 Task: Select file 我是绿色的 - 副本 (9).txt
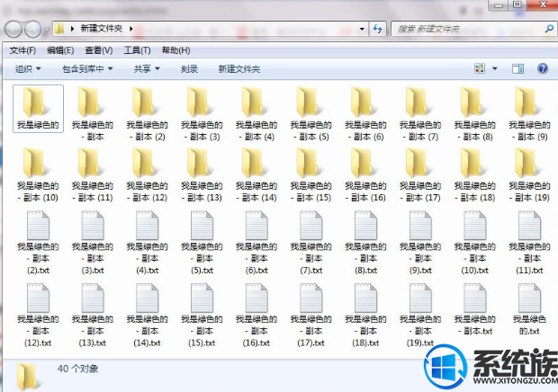click(x=420, y=243)
